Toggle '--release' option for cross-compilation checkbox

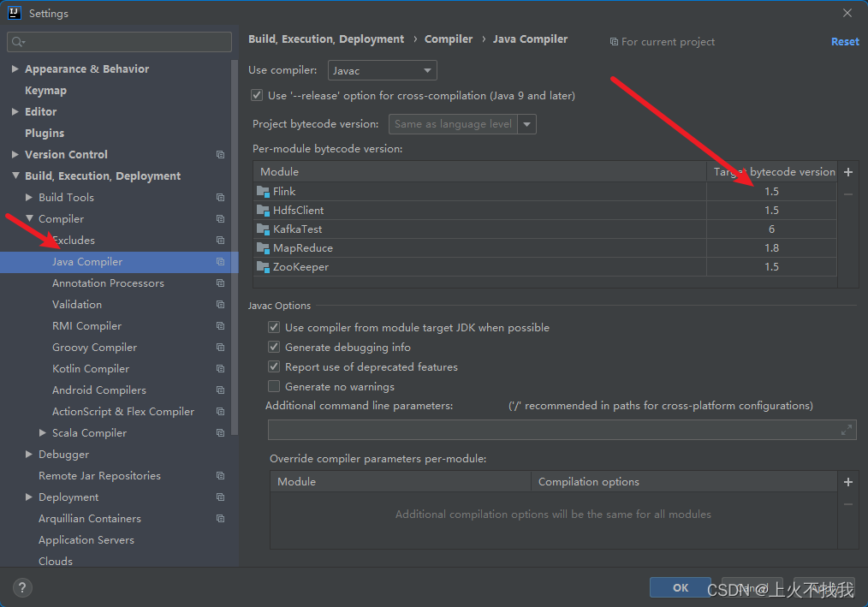pos(257,95)
